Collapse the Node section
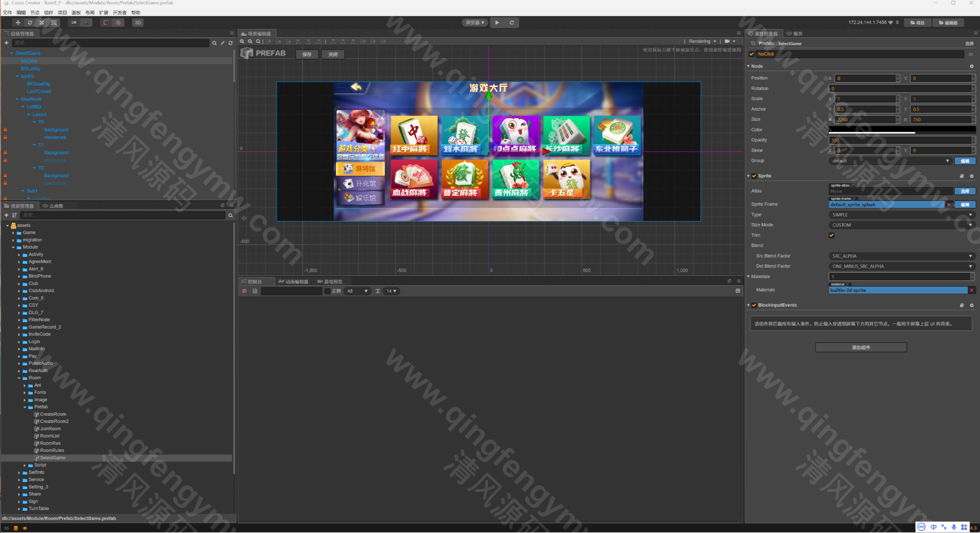Image resolution: width=980 pixels, height=533 pixels. [748, 66]
